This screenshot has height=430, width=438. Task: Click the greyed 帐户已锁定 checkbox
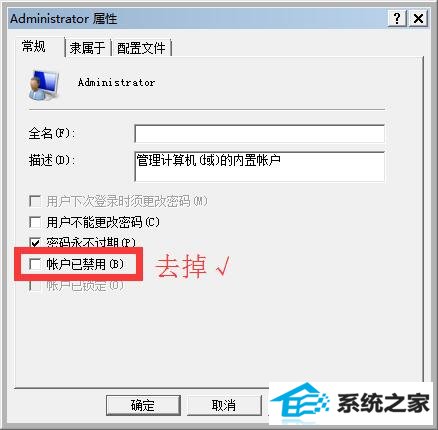click(35, 285)
